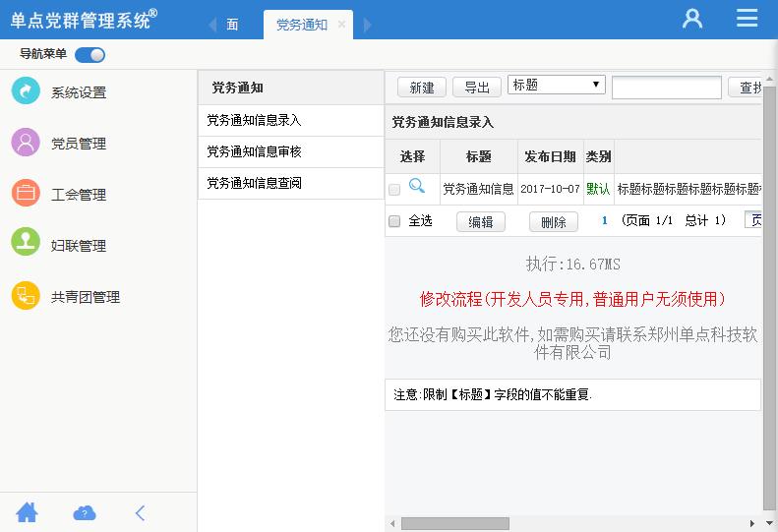Collapse sidebar with left chevron icon
778x532 pixels.
click(x=141, y=512)
